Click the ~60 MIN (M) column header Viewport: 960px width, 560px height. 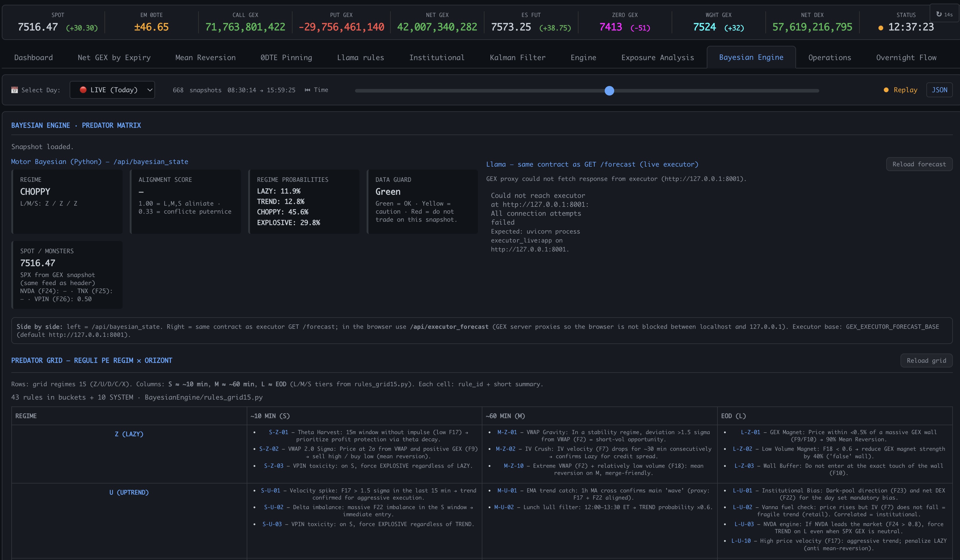[505, 416]
